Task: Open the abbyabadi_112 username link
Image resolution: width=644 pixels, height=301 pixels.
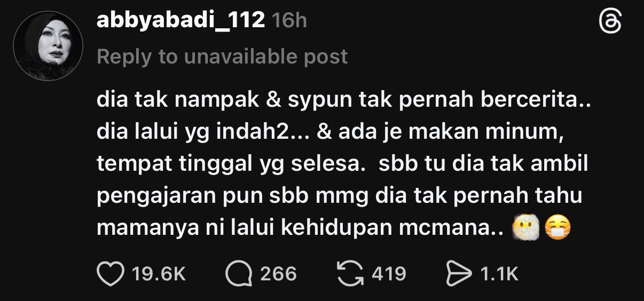Action: 180,21
